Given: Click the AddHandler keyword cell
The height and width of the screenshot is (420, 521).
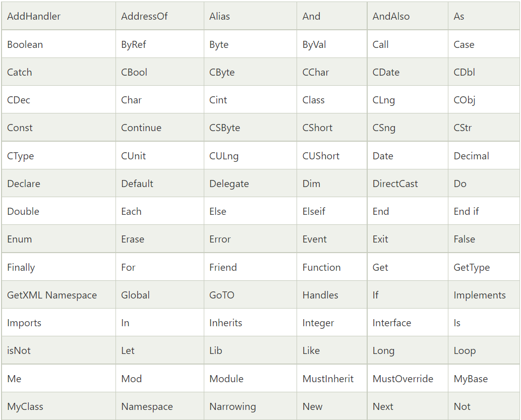Looking at the screenshot, I should pos(34,16).
